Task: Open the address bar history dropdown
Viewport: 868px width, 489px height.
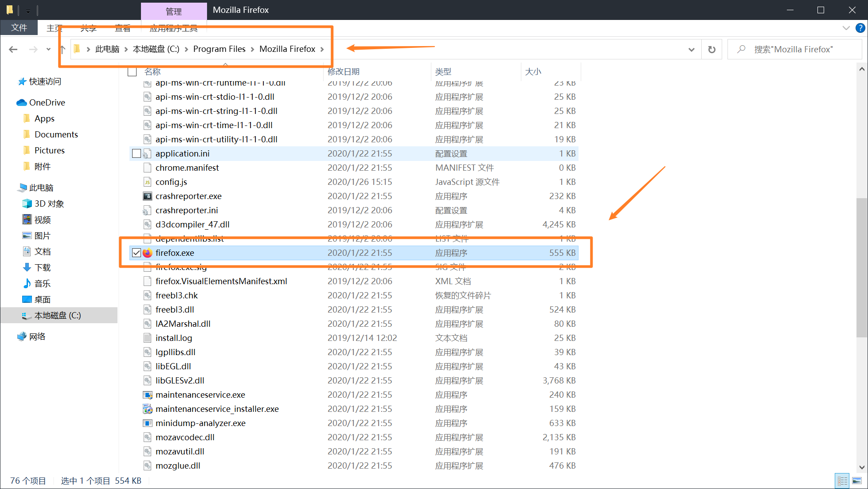Action: 691,49
